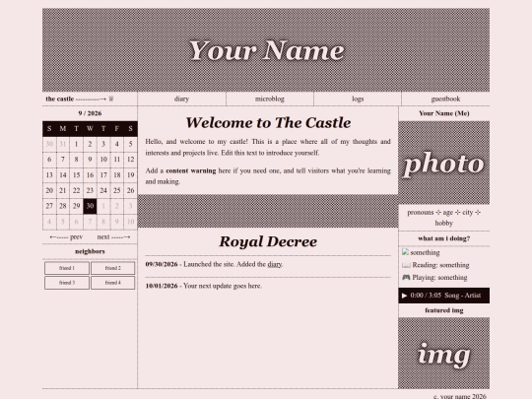The width and height of the screenshot is (532, 399).
Task: Select calendar day 15
Action: pyautogui.click(x=76, y=175)
